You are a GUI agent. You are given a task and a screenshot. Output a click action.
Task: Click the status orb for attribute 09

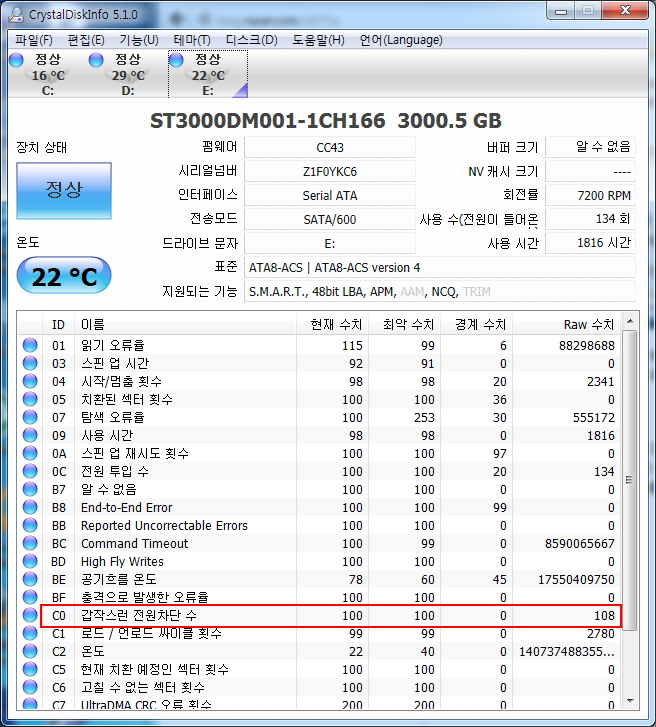click(x=30, y=435)
